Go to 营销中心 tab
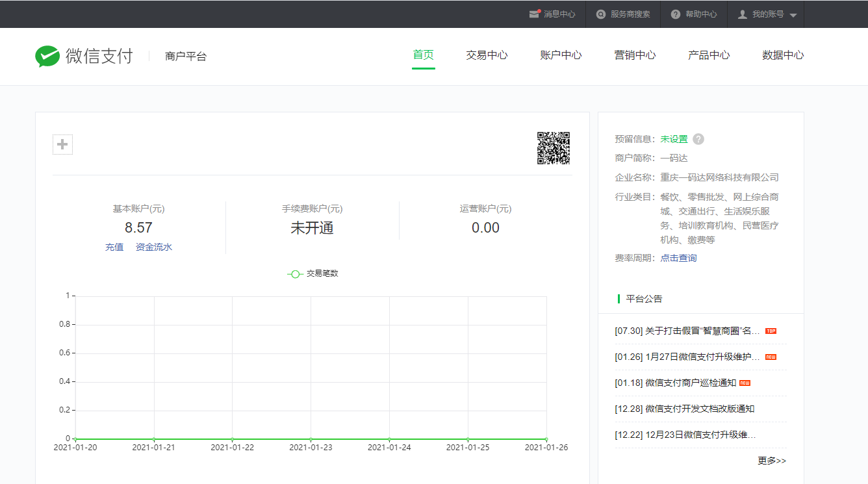Viewport: 868px width, 484px height. point(635,55)
